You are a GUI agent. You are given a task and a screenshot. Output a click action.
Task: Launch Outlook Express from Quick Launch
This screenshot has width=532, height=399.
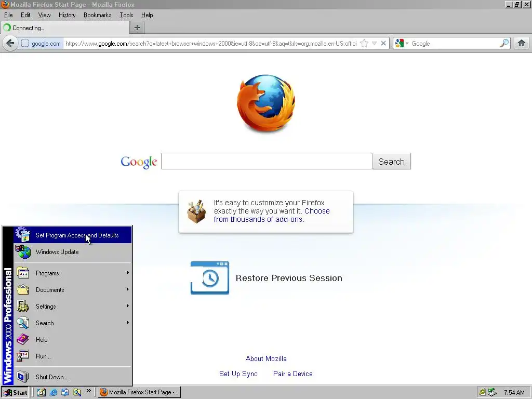(x=65, y=392)
